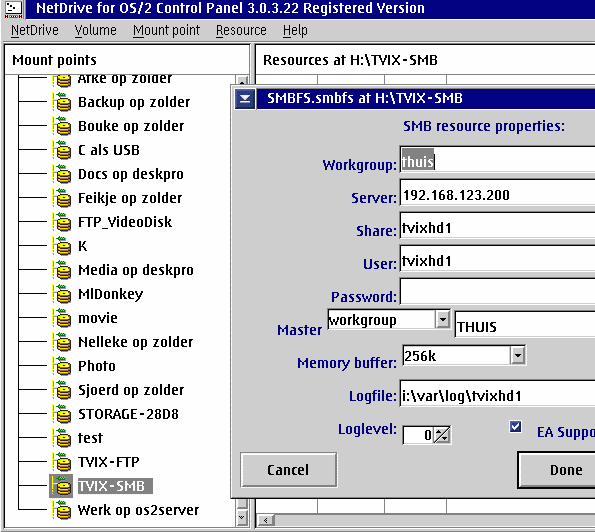Open the Master type dropdown arrow
The width and height of the screenshot is (595, 532).
[442, 320]
